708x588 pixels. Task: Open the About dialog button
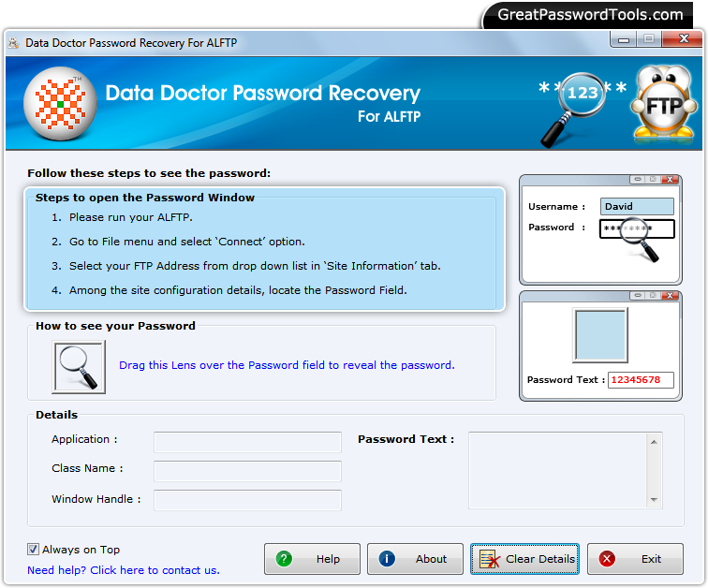point(415,559)
